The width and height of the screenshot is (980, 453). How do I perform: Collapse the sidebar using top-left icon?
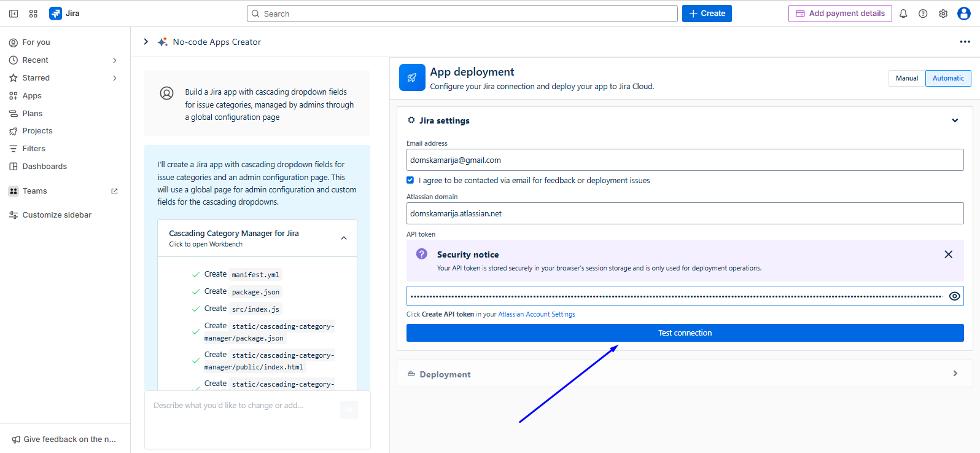(x=14, y=14)
